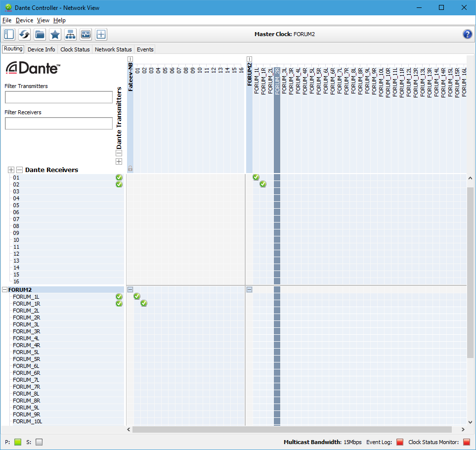
Task: Select the FORUM_7L receiver row
Action: (x=67, y=380)
